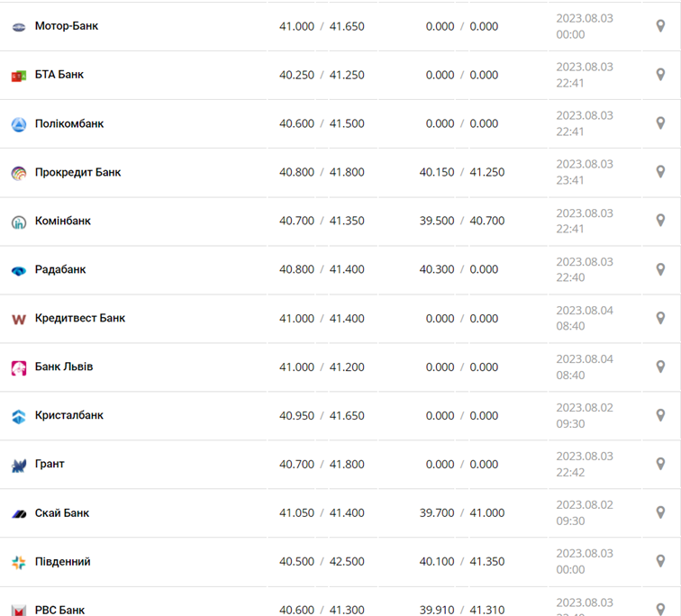Open the РВС Банк link
681x616 pixels.
pos(59,610)
